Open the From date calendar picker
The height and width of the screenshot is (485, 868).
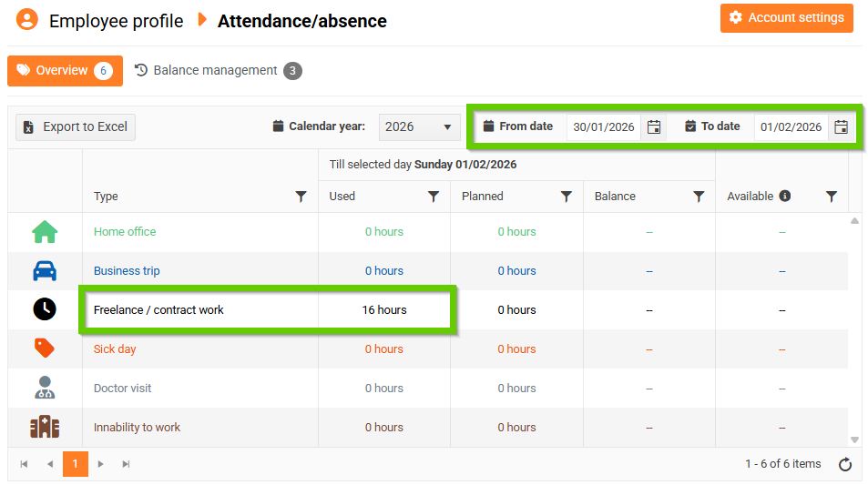(654, 127)
